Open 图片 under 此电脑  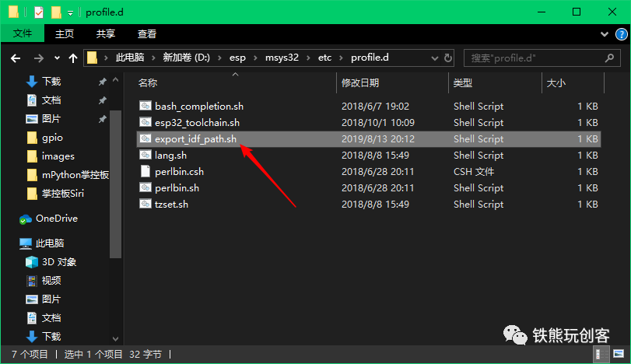[51, 299]
